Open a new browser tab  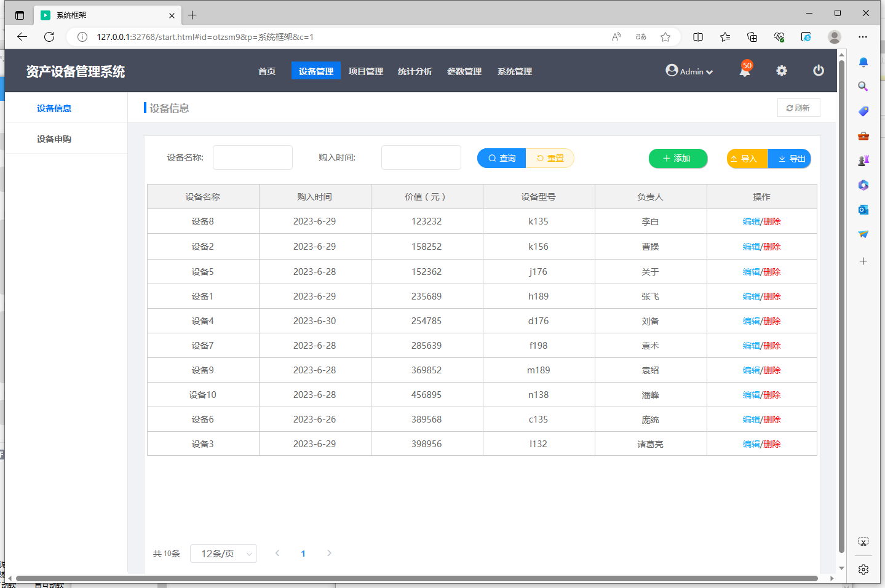pos(192,15)
